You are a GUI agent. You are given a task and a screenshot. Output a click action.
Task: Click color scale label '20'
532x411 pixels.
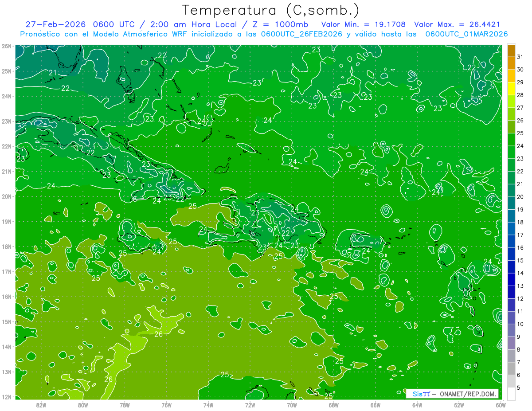tap(520, 197)
